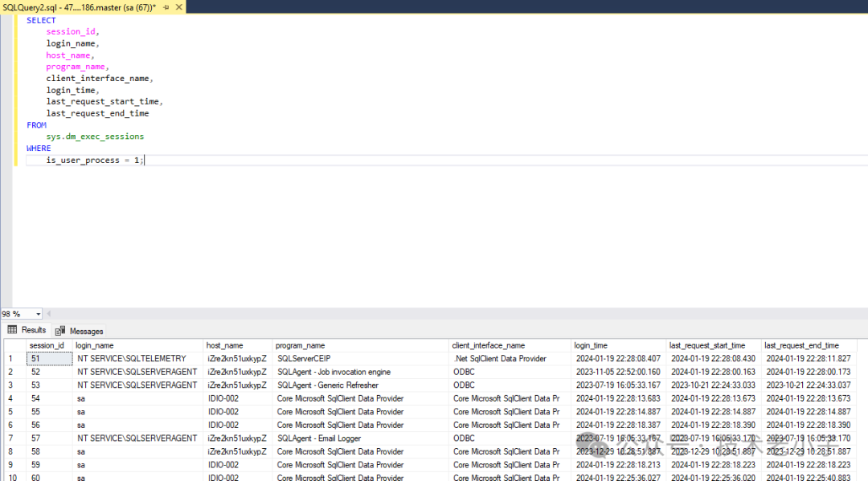
Task: Click the SELECT keyword in the query
Action: [x=41, y=20]
